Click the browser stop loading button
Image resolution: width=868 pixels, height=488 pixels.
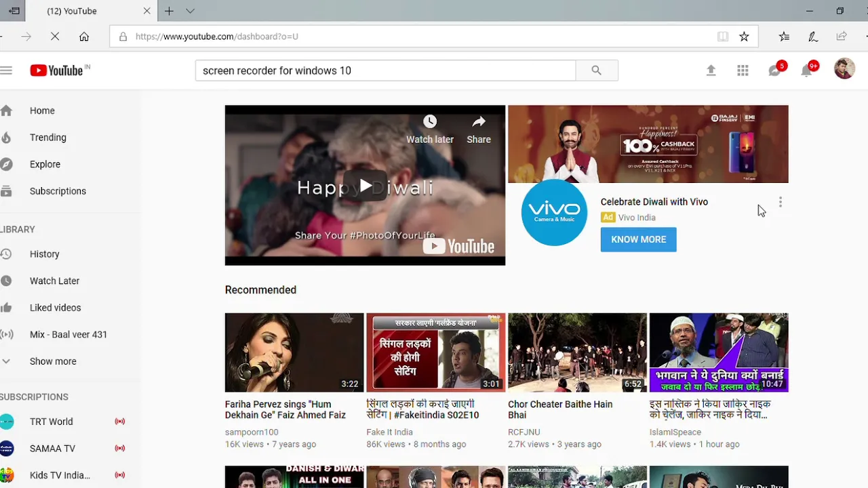[x=55, y=37]
